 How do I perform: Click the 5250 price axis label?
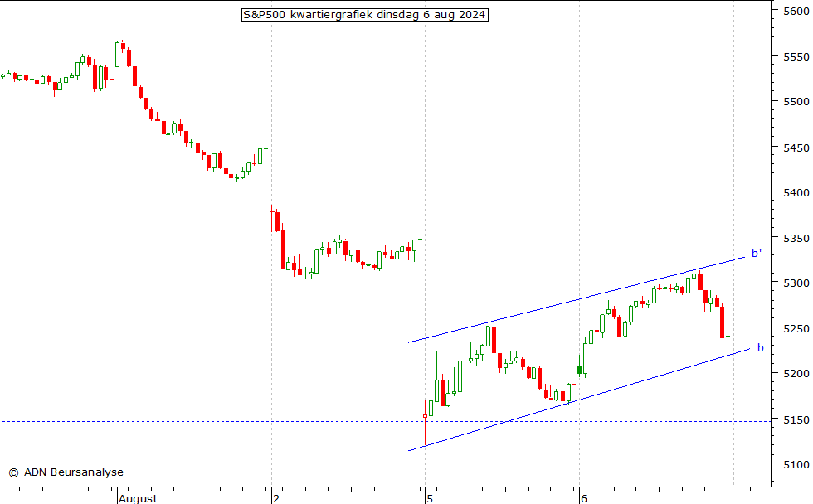click(x=796, y=328)
